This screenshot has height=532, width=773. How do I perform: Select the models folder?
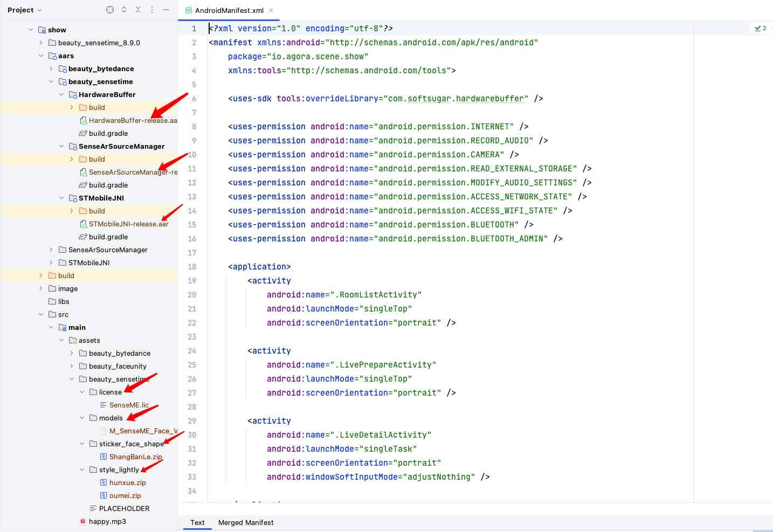[x=111, y=418]
